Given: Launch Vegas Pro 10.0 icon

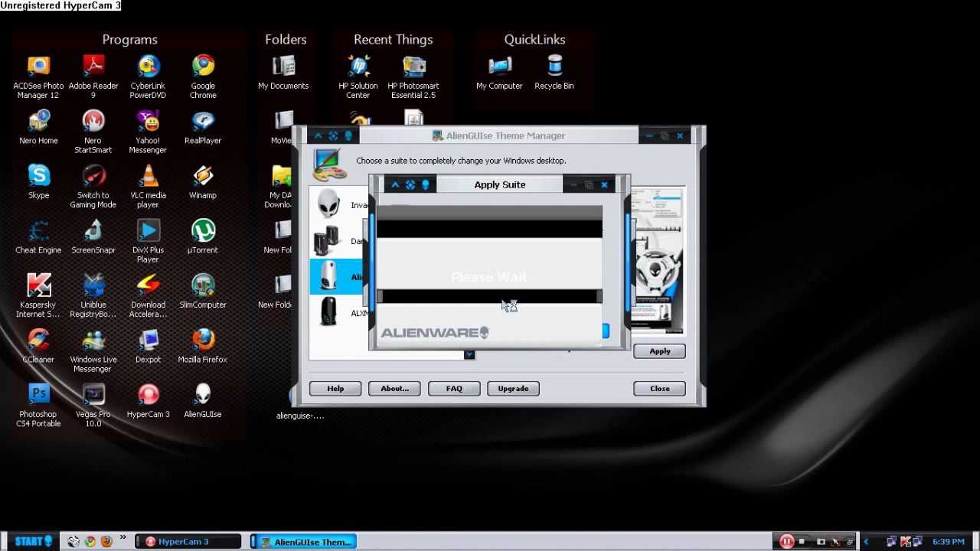Looking at the screenshot, I should click(x=93, y=406).
